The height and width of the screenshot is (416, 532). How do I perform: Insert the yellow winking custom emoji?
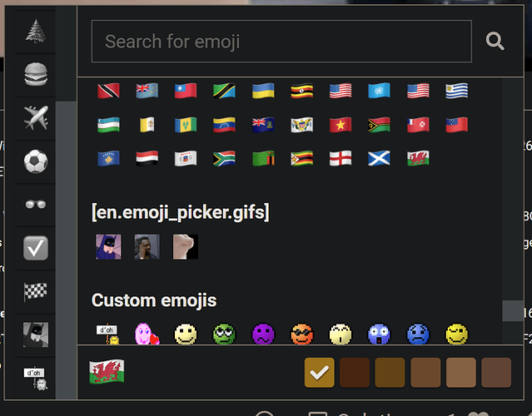click(x=457, y=334)
